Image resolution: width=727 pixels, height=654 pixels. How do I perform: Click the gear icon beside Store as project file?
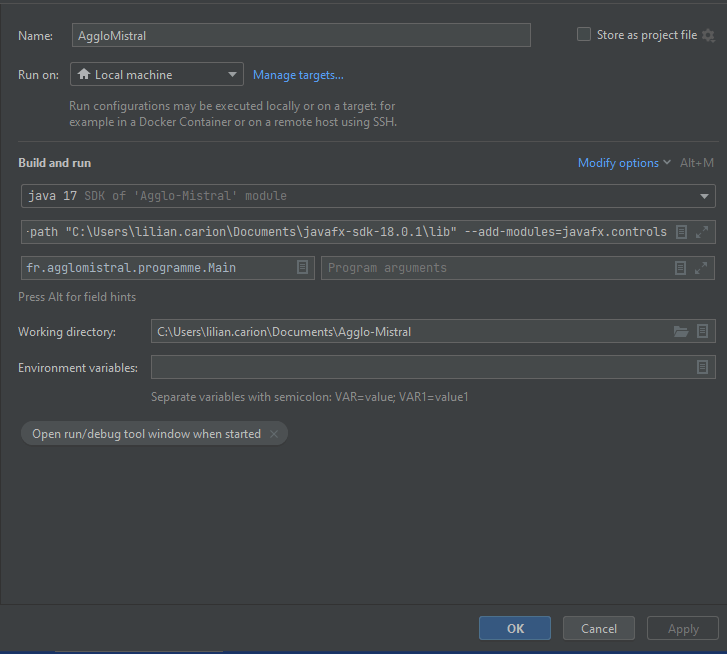pos(708,35)
